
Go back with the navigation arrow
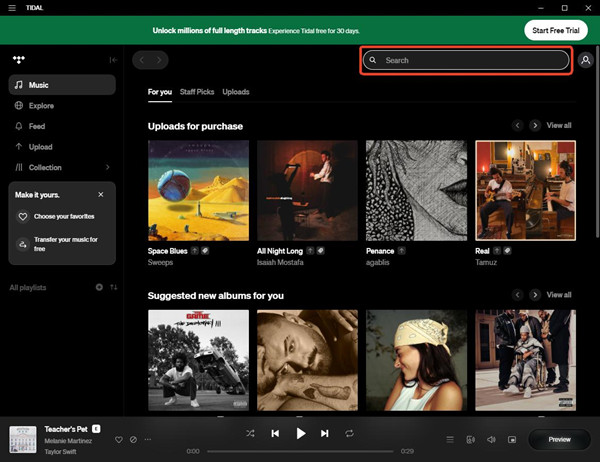[x=142, y=60]
